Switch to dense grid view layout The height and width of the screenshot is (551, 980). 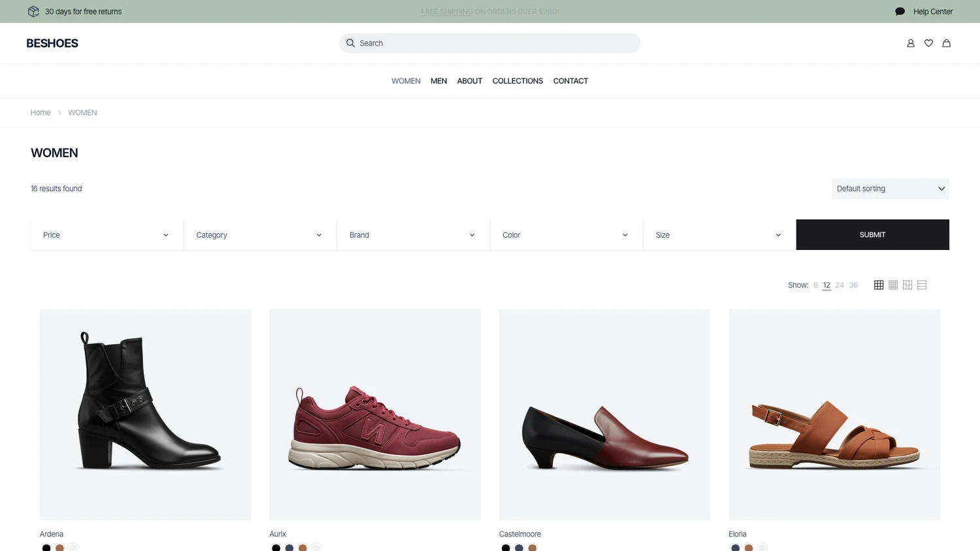pos(893,285)
